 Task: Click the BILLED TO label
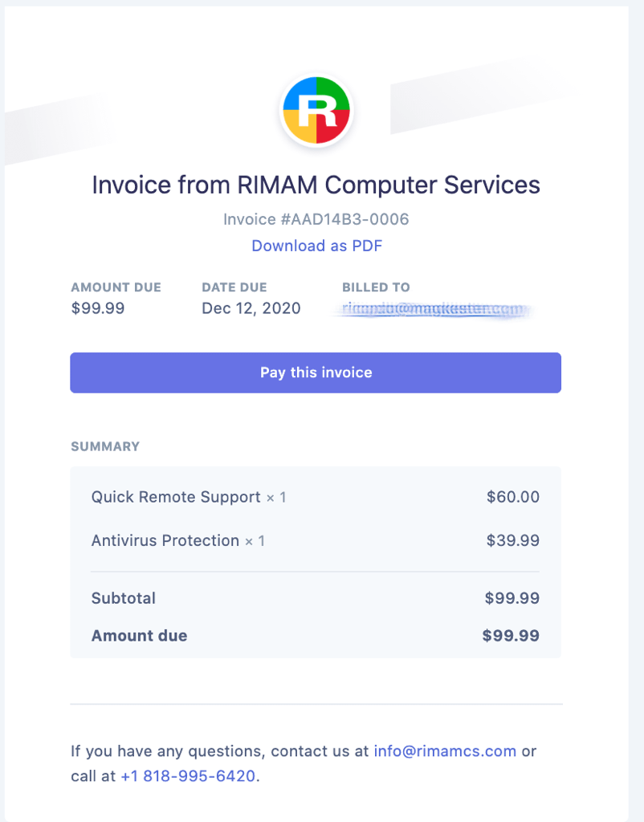(376, 287)
